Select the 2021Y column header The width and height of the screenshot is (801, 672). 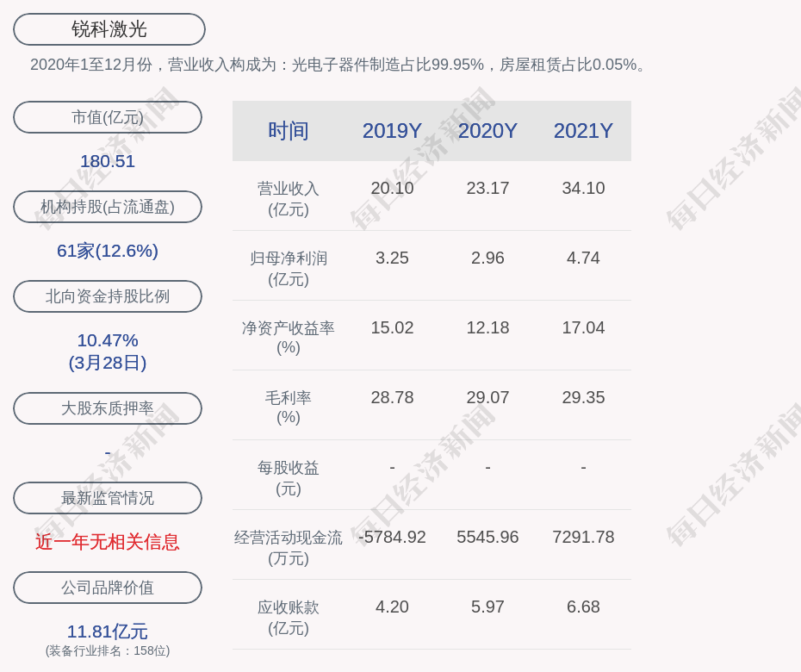(x=583, y=131)
